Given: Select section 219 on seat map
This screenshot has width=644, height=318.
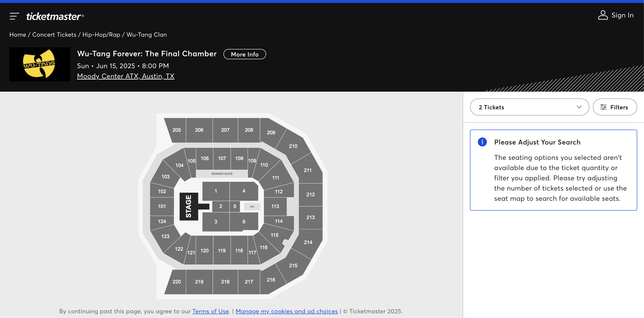Looking at the screenshot, I should pyautogui.click(x=199, y=282).
